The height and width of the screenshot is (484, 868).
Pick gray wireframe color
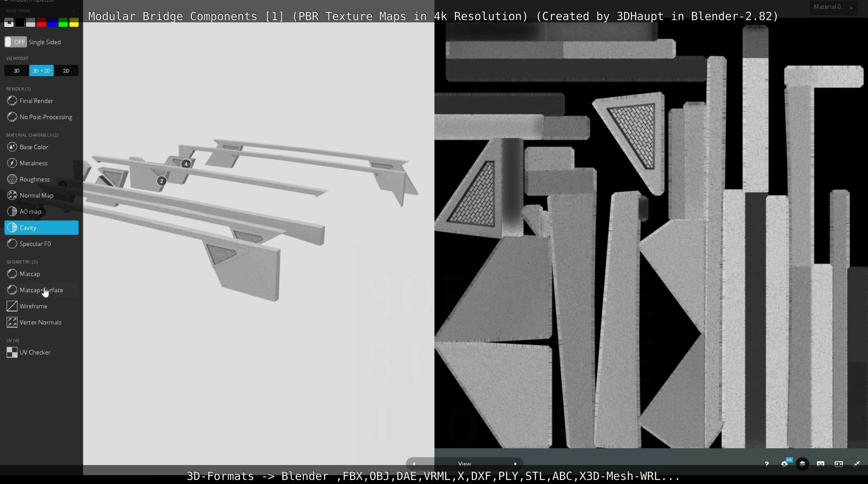click(x=31, y=23)
